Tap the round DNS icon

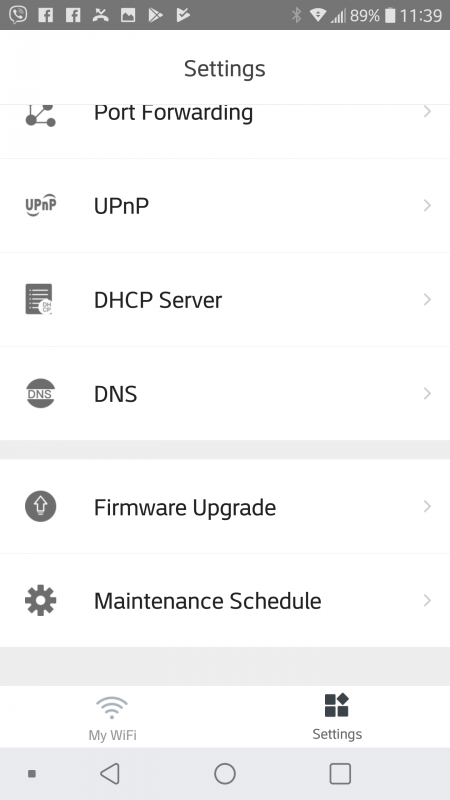pos(40,393)
